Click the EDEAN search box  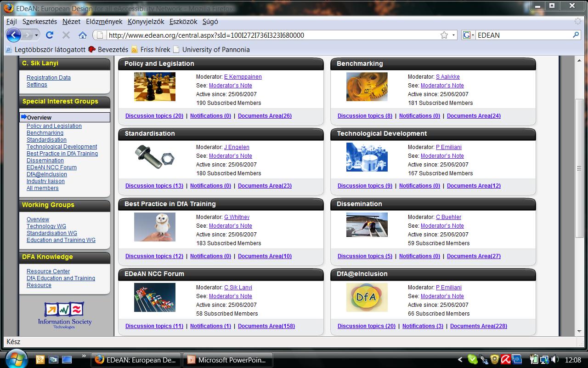[x=523, y=35]
